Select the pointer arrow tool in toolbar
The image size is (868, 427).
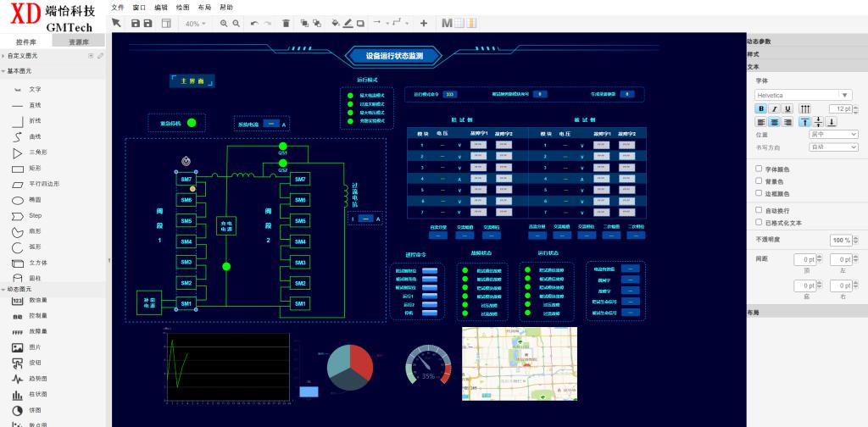[x=117, y=23]
